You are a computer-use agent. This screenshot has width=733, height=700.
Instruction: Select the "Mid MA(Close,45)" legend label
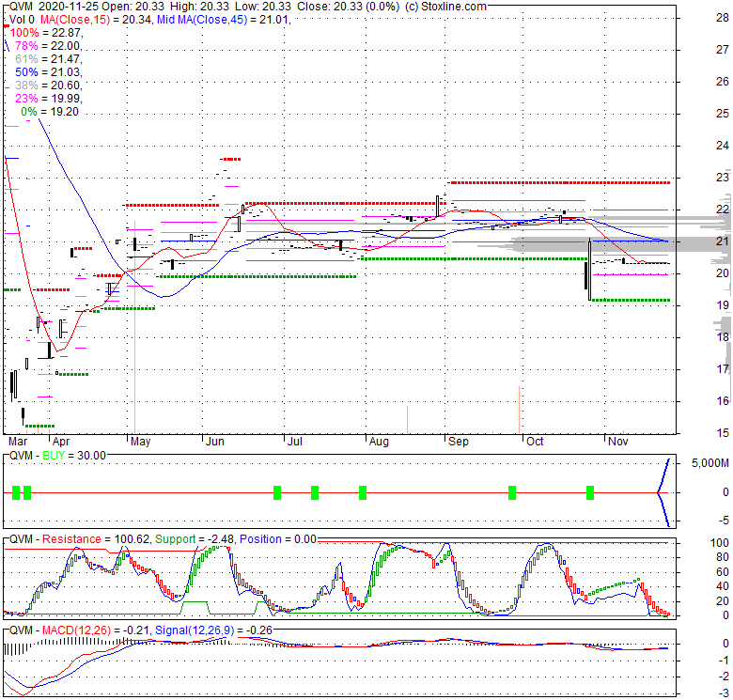coord(202,20)
